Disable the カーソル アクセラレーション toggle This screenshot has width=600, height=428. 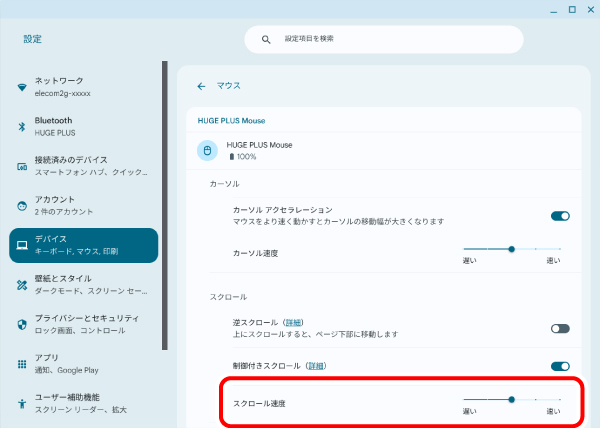pos(560,215)
